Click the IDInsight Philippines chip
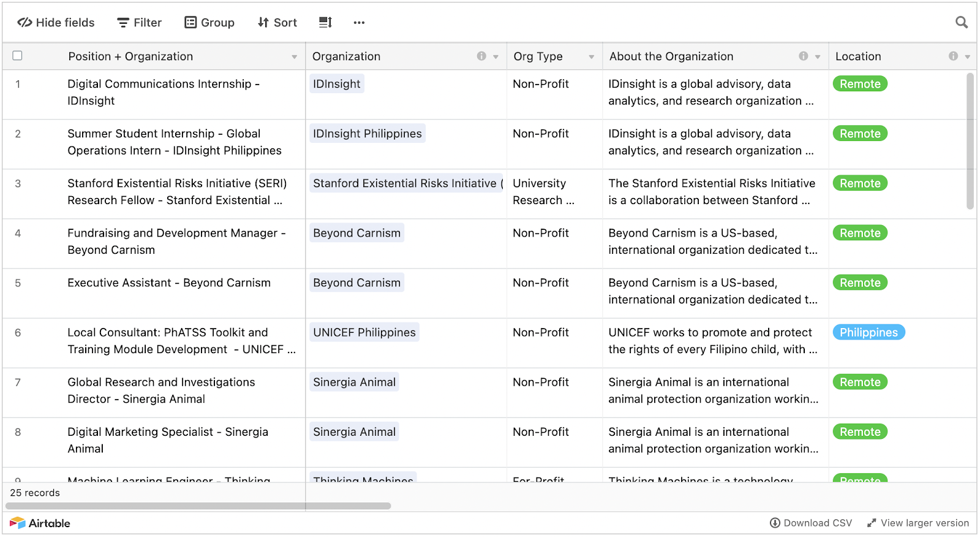 (367, 134)
